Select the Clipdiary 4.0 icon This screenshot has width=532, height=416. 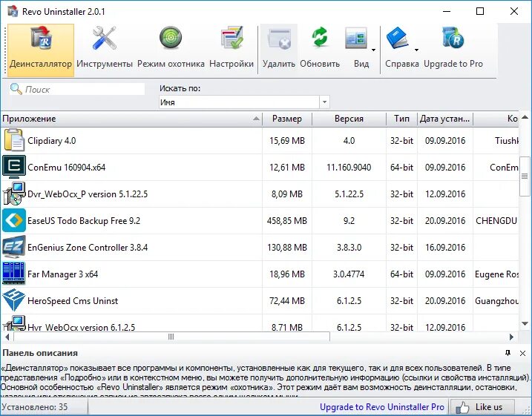[14, 140]
